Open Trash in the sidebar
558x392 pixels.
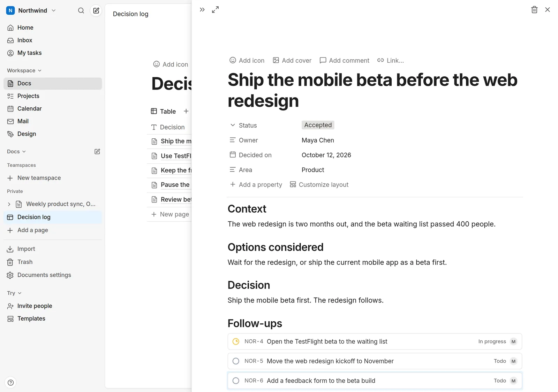point(53,262)
